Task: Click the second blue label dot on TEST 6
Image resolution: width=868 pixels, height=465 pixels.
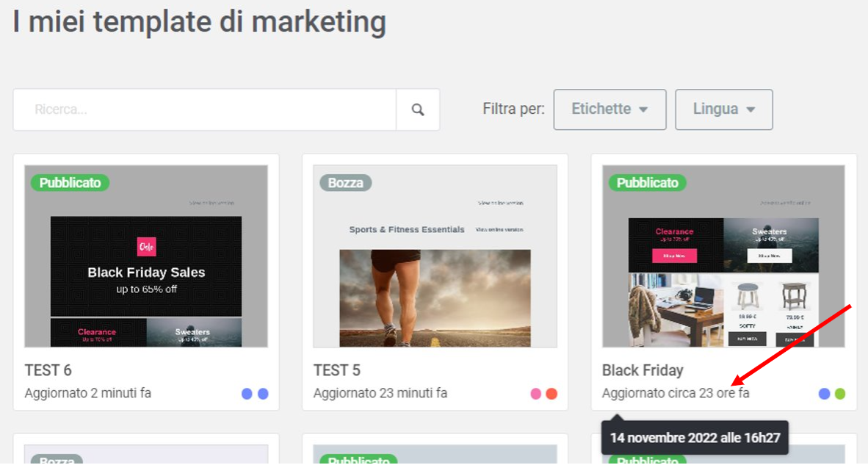Action: click(263, 394)
